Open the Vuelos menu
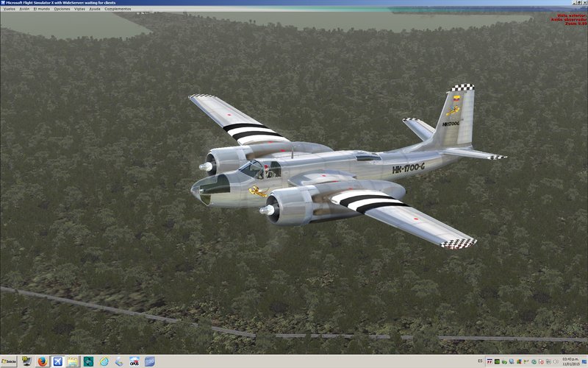The height and width of the screenshot is (368, 588). pos(9,9)
